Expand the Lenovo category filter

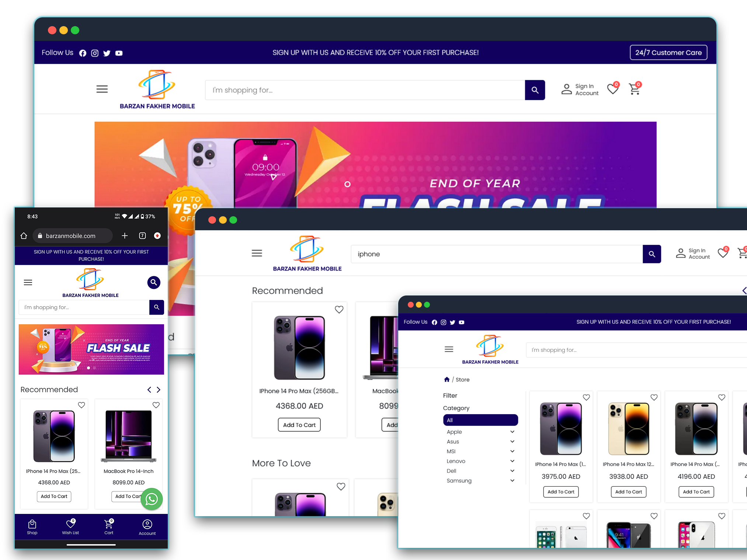tap(512, 461)
